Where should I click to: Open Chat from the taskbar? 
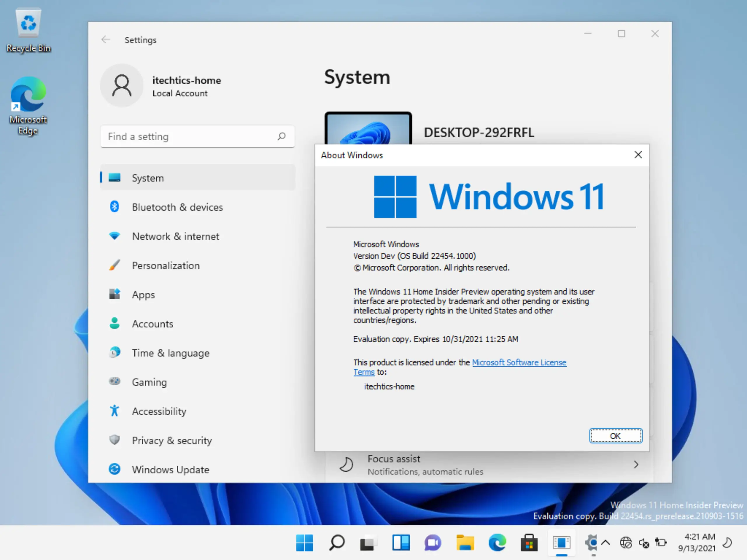click(433, 543)
